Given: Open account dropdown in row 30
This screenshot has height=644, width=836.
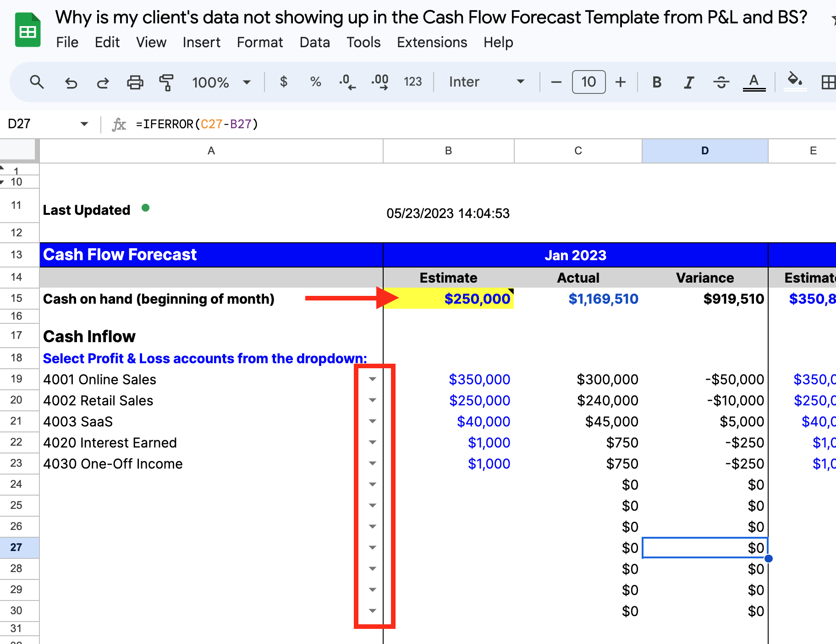Looking at the screenshot, I should click(x=372, y=611).
